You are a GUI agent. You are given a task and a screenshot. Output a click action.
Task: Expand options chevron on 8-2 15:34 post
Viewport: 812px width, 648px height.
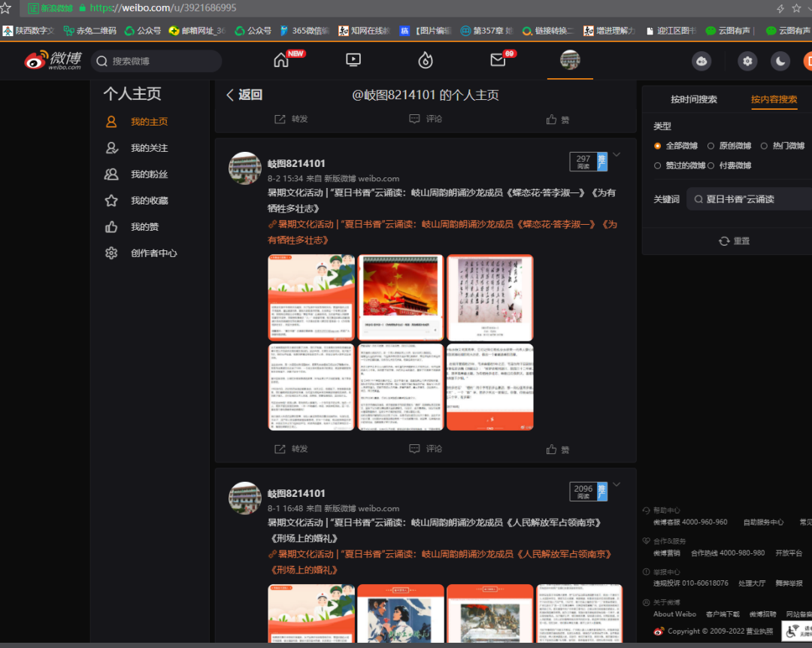(x=617, y=155)
